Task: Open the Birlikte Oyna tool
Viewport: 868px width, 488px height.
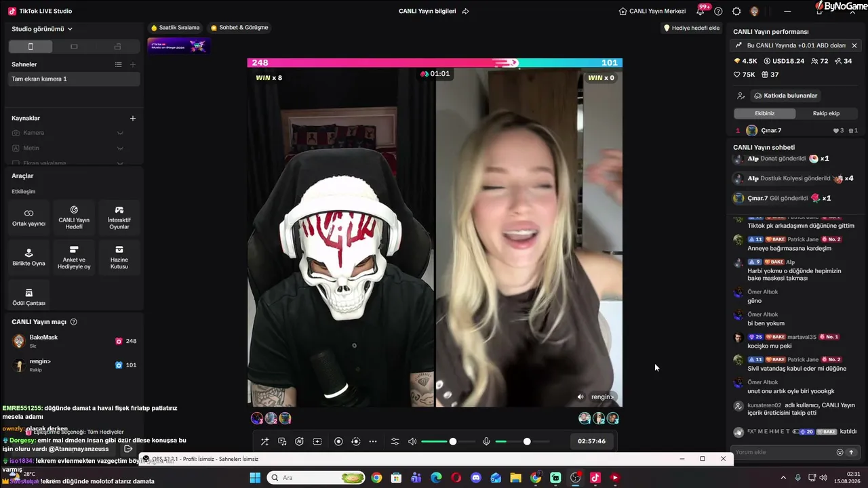Action: [x=28, y=257]
